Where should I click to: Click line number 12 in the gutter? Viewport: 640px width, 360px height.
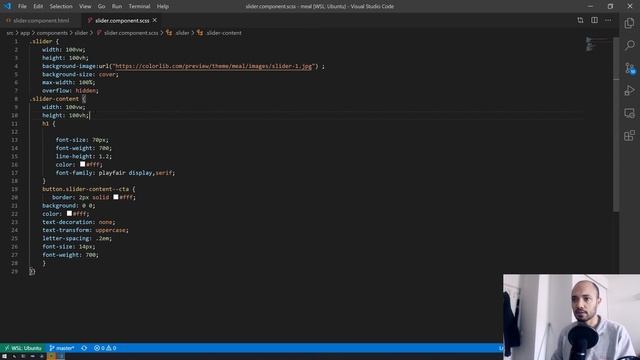coord(15,132)
